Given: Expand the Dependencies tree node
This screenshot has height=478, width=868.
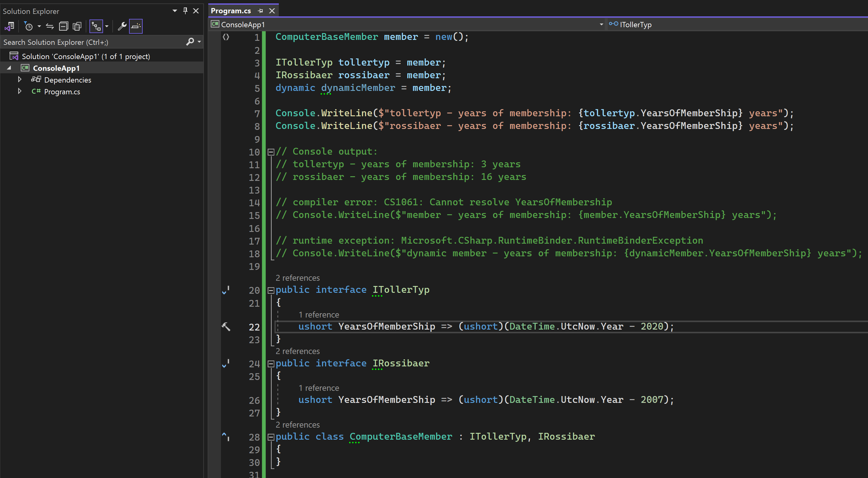Looking at the screenshot, I should click(x=19, y=79).
